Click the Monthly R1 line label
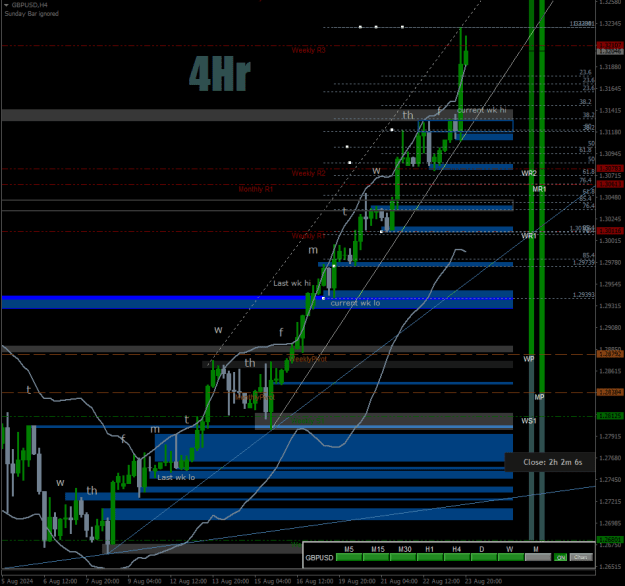625x586 pixels. 256,189
